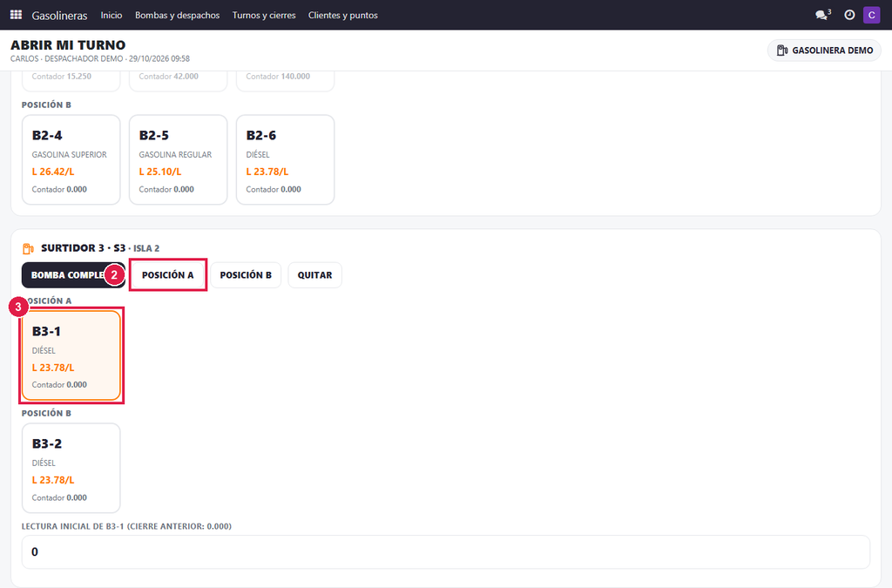Click the Surtidor 3 · S3 heading
892x588 pixels.
pos(83,248)
